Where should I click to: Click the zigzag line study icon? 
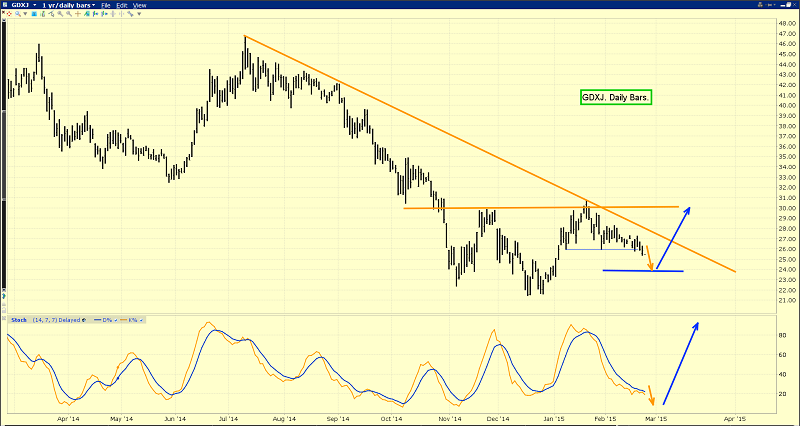[x=131, y=14]
